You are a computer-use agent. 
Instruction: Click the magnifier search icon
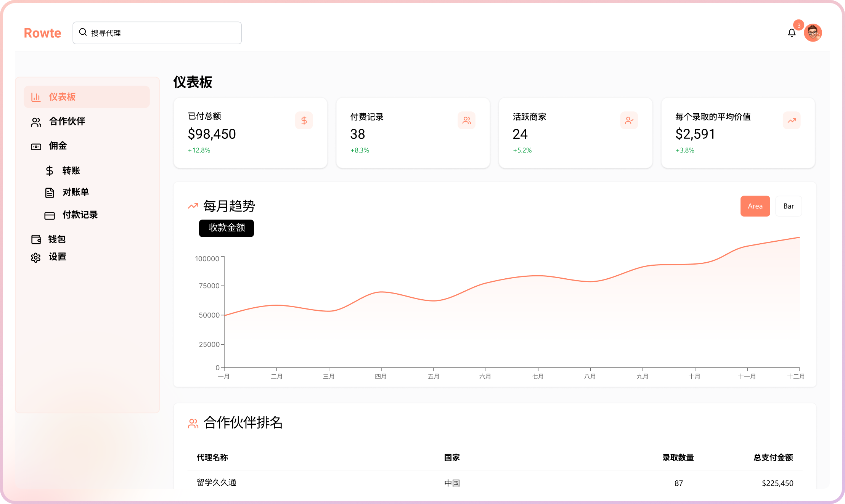click(83, 32)
